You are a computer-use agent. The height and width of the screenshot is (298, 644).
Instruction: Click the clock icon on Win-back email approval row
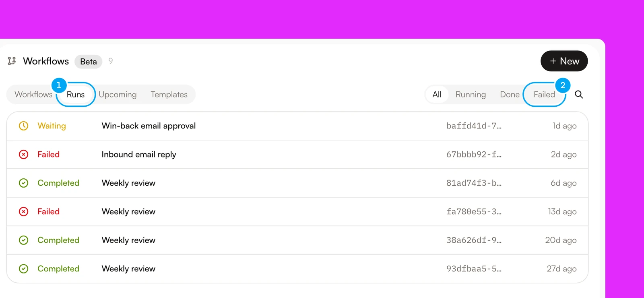pos(24,126)
